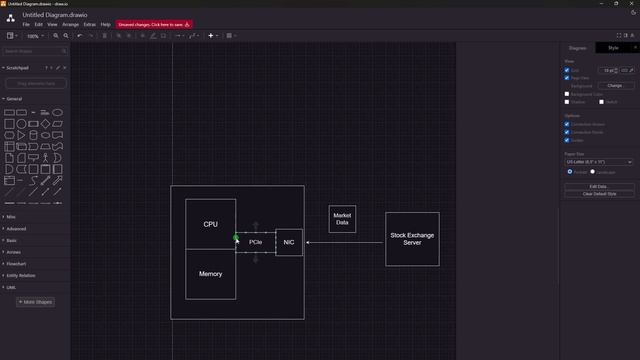Enable the Sketch checkbox
This screenshot has width=640, height=360.
pos(602,102)
